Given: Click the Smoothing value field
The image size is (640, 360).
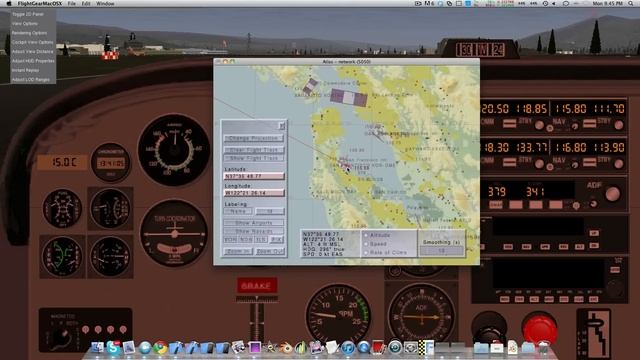Looking at the screenshot, I should tap(442, 251).
